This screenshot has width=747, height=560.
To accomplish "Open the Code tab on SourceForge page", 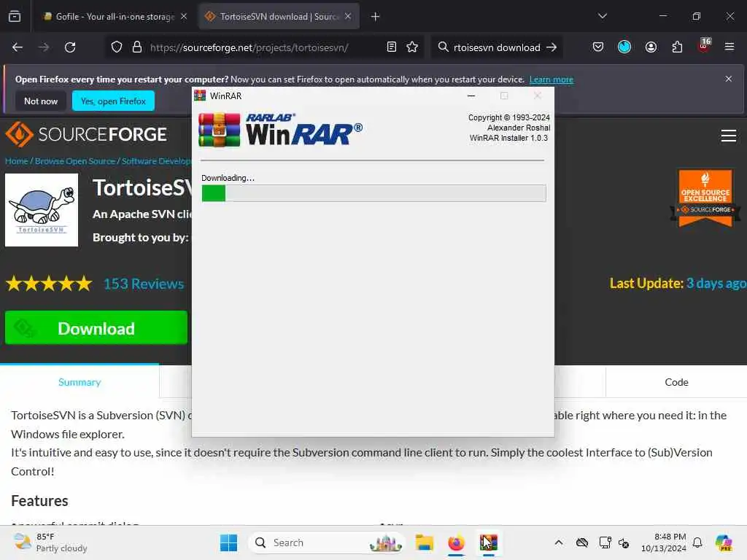I will click(676, 382).
